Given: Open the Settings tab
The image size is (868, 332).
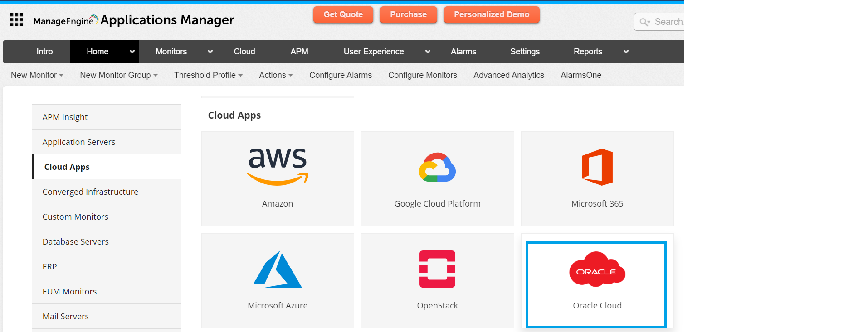Looking at the screenshot, I should tap(525, 52).
